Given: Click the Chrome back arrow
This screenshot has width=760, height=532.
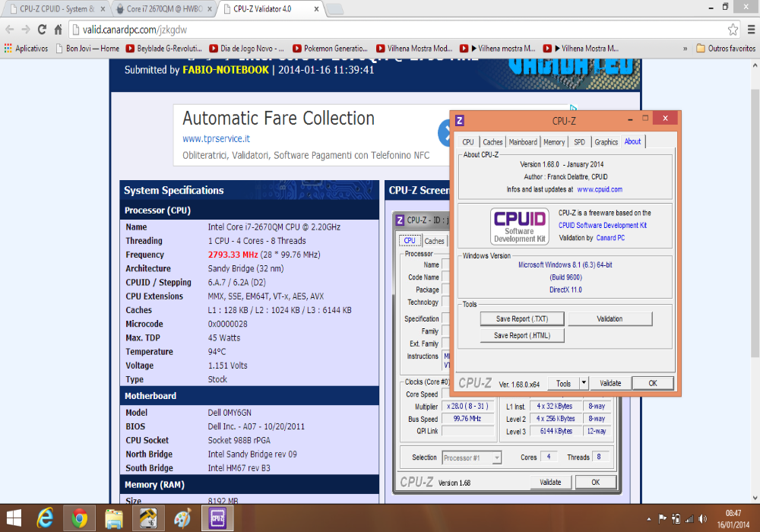Looking at the screenshot, I should [9, 30].
